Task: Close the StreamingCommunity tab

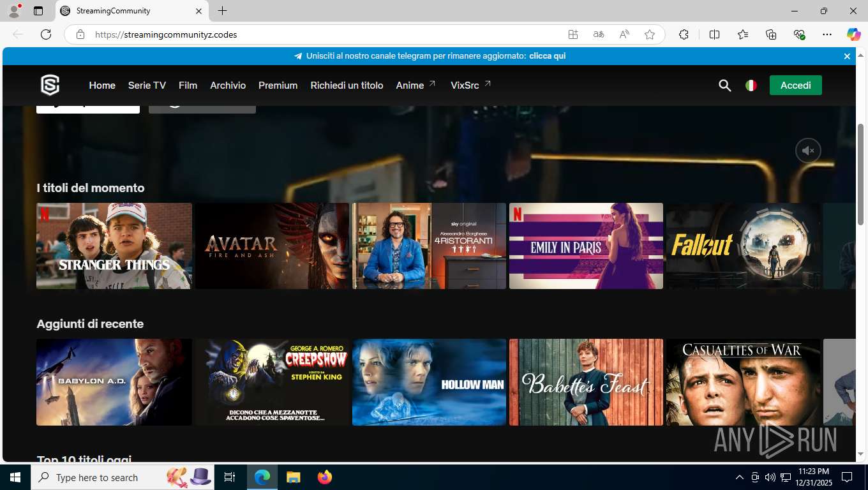Action: pos(198,11)
